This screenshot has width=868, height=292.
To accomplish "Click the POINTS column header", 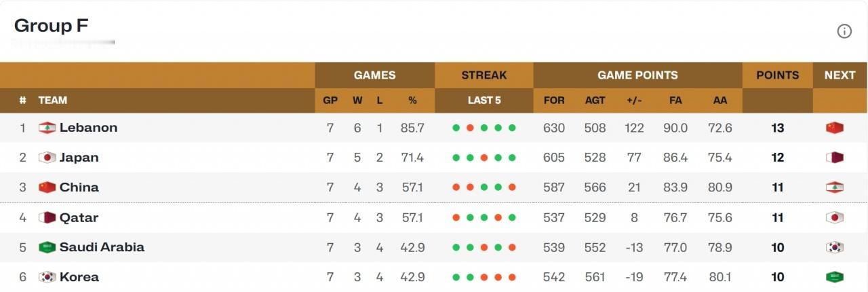I will [778, 75].
